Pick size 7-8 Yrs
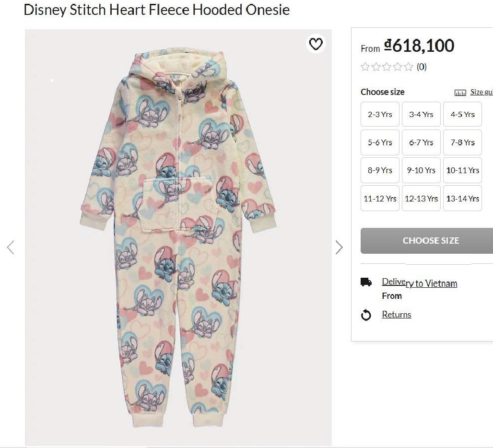 [462, 142]
